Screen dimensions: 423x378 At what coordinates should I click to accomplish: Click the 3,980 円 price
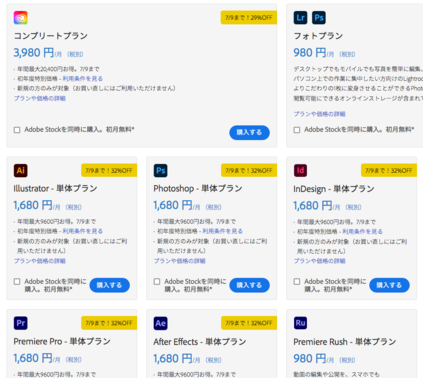point(34,53)
